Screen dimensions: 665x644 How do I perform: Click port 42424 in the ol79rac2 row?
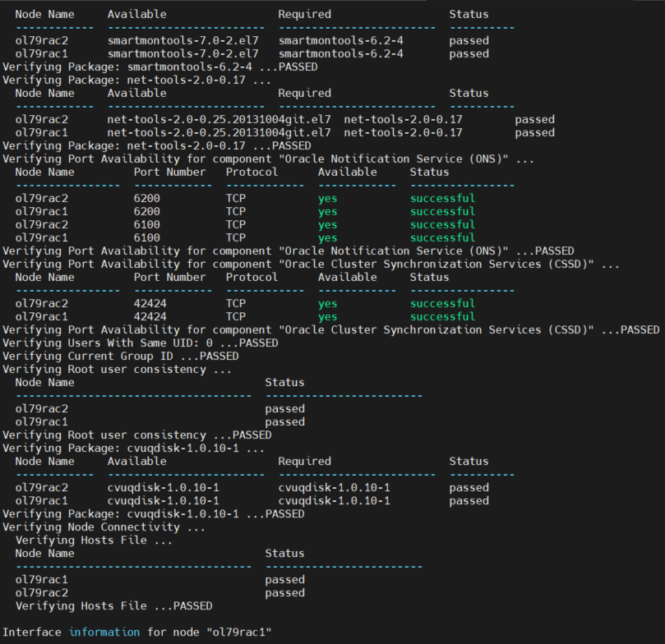pos(150,303)
